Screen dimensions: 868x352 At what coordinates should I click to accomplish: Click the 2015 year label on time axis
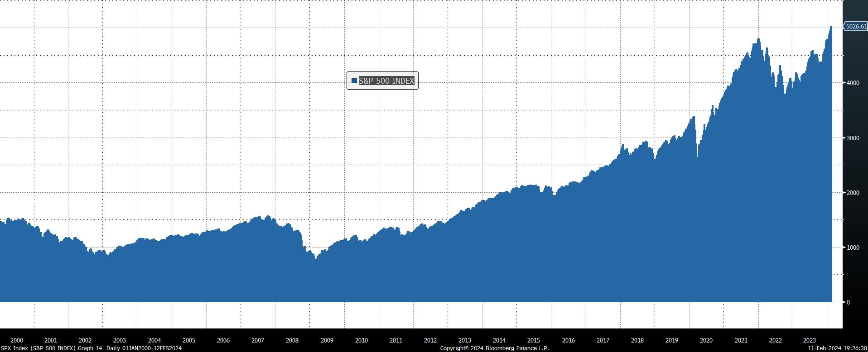(x=534, y=340)
